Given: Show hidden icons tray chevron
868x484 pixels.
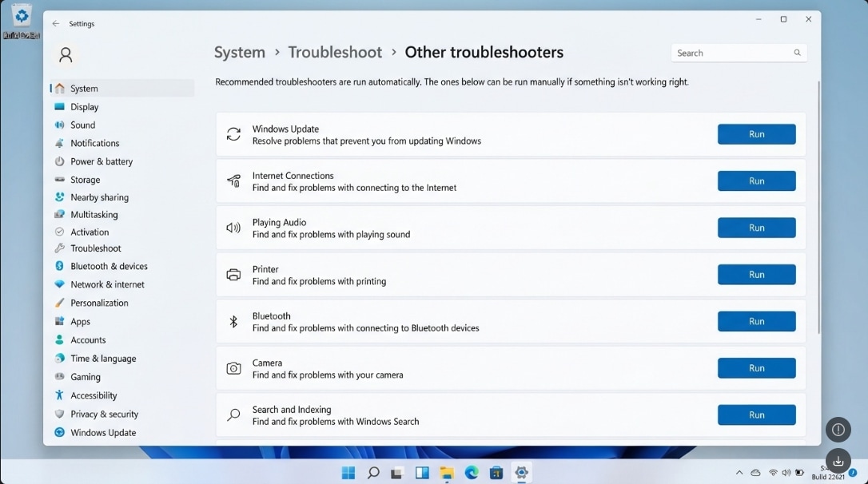Looking at the screenshot, I should tap(739, 472).
